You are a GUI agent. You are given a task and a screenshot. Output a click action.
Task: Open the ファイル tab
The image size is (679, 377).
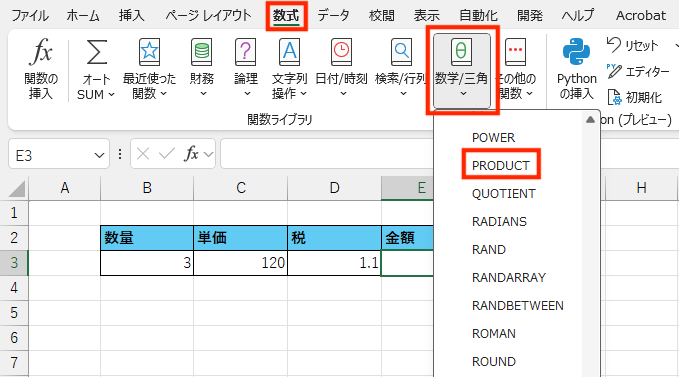29,16
